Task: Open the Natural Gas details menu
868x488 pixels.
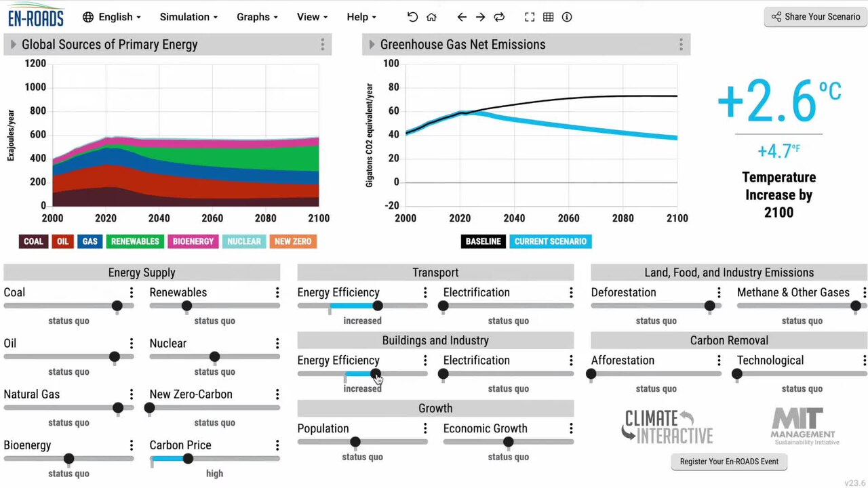Action: click(x=132, y=394)
